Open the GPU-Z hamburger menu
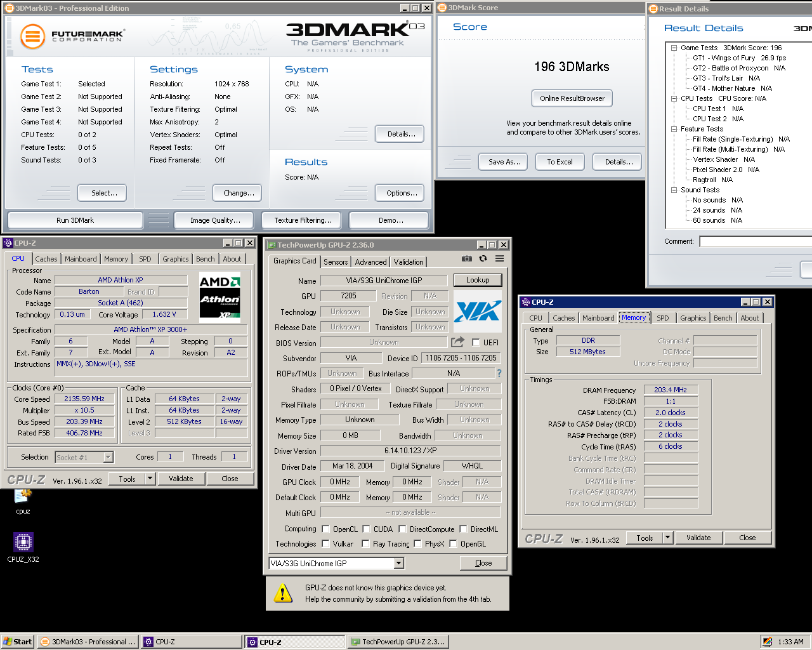Screen dimensions: 812x650 click(x=500, y=258)
